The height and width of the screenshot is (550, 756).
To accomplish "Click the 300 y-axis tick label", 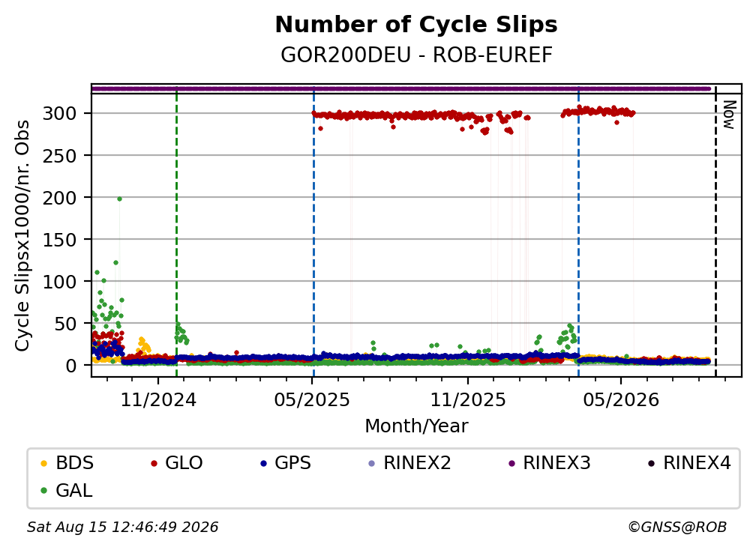I will 60,114.
